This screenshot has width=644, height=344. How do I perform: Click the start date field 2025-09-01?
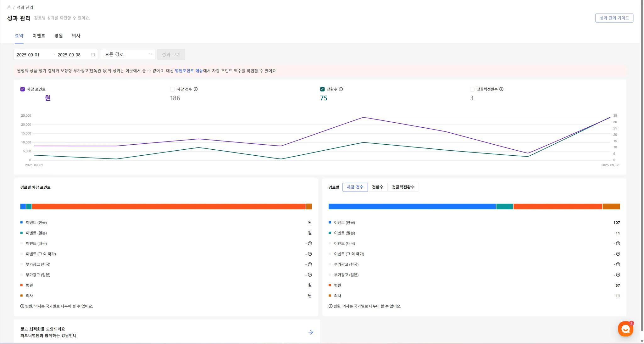28,55
